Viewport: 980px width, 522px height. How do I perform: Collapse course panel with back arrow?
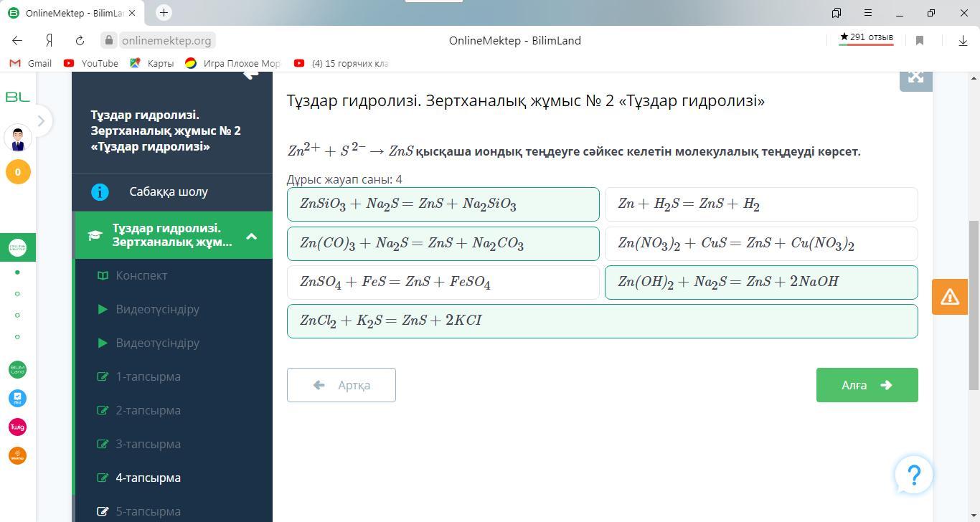(x=250, y=75)
